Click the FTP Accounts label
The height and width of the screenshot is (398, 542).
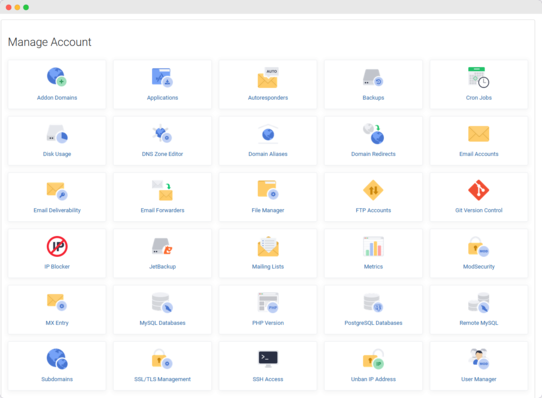pos(373,210)
